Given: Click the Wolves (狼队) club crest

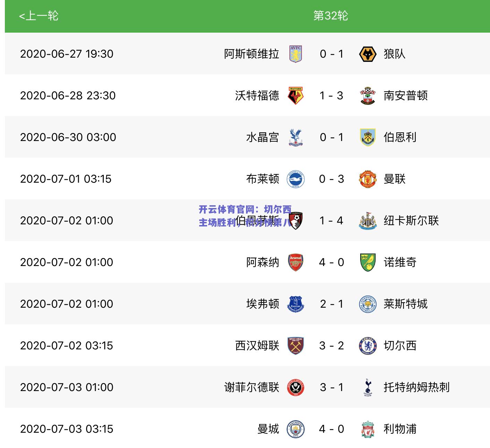Looking at the screenshot, I should (367, 54).
